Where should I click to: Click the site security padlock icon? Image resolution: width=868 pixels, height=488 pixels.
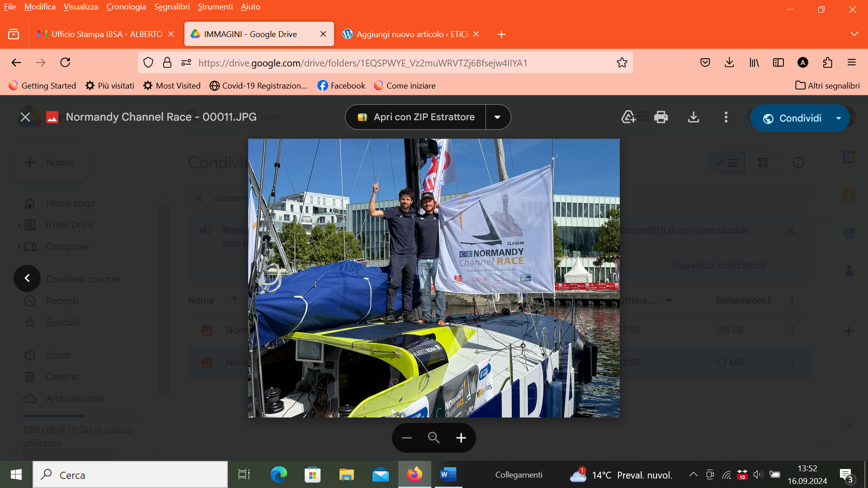coord(167,62)
